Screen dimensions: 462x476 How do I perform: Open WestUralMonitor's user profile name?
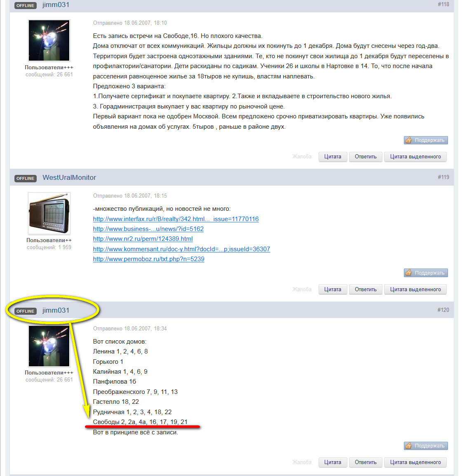click(x=69, y=178)
